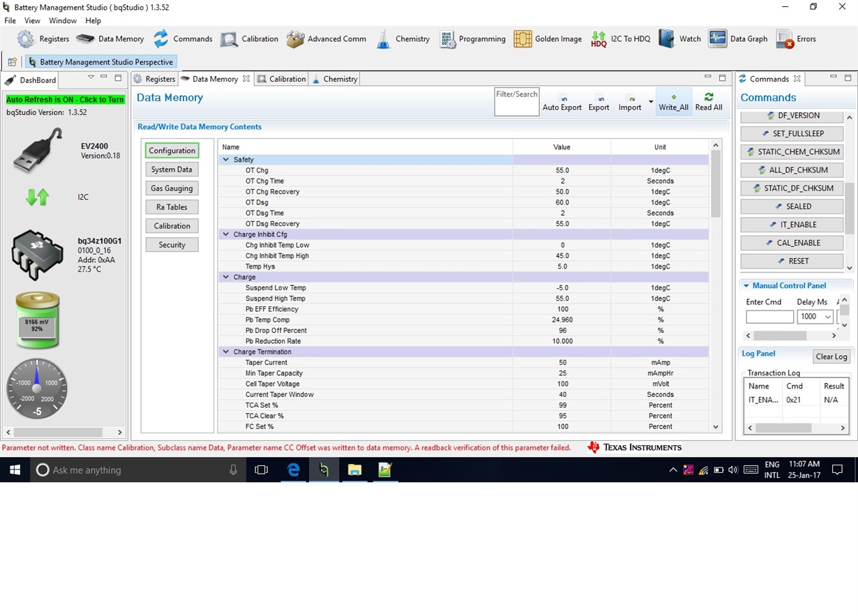The height and width of the screenshot is (616, 858).
Task: Click the Auto Export icon
Action: [564, 98]
